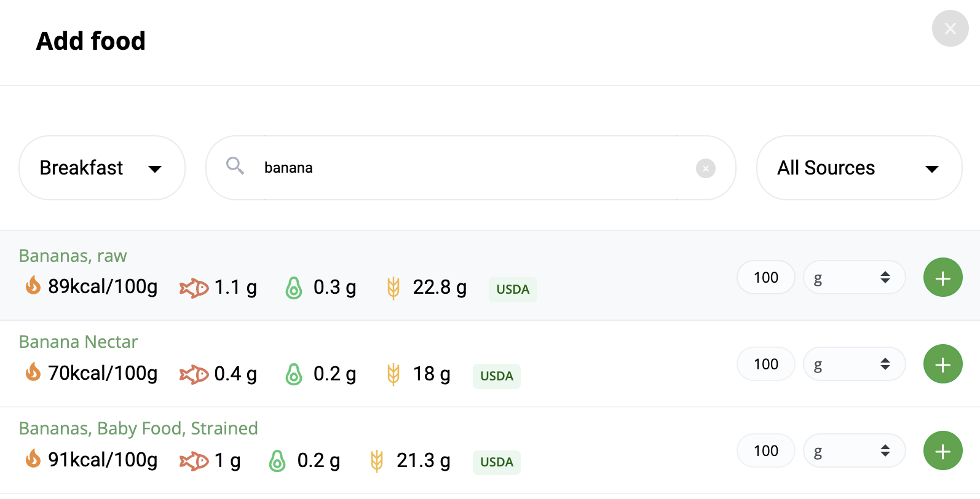This screenshot has width=980, height=499.
Task: Open unit selector for Baby Food bananas
Action: tap(854, 451)
